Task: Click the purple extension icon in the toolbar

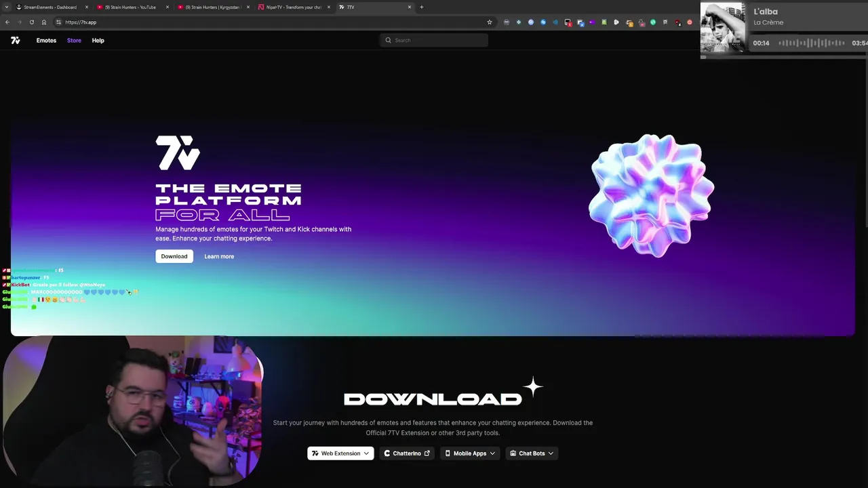Action: [591, 22]
